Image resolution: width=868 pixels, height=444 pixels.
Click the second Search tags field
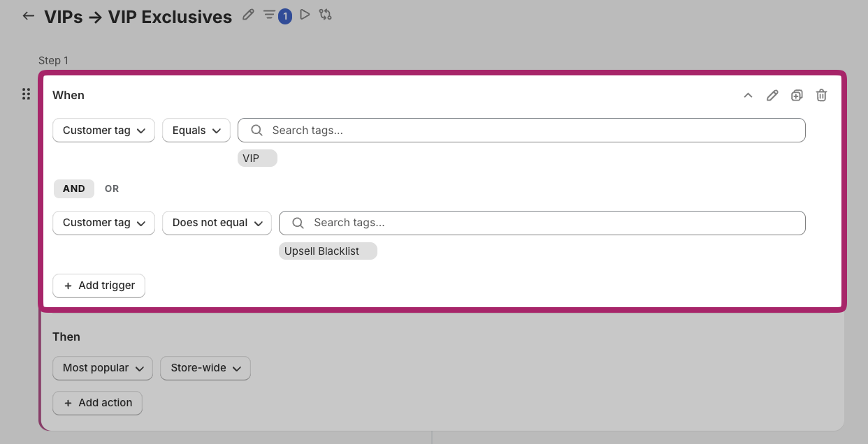tap(542, 223)
